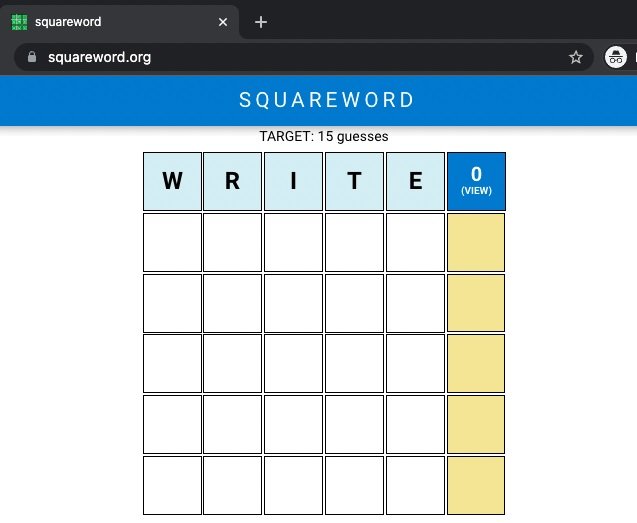Click the T tile in guess row
This screenshot has height=523, width=637.
click(x=354, y=181)
